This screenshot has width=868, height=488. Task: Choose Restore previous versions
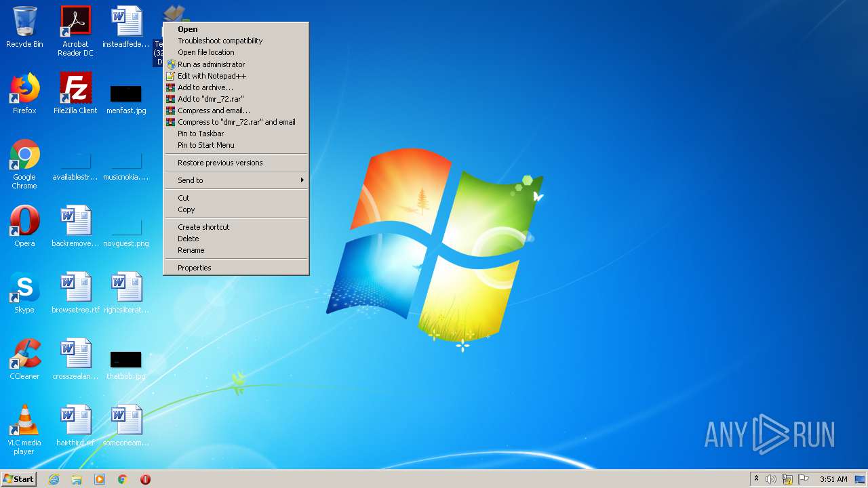pos(237,163)
